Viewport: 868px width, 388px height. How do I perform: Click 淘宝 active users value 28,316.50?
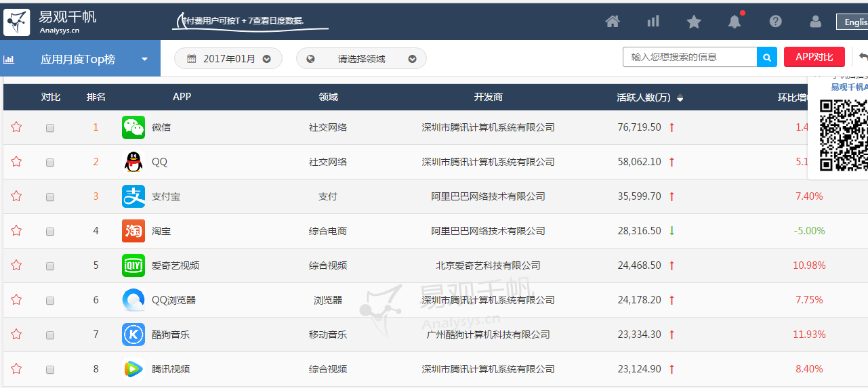[640, 231]
